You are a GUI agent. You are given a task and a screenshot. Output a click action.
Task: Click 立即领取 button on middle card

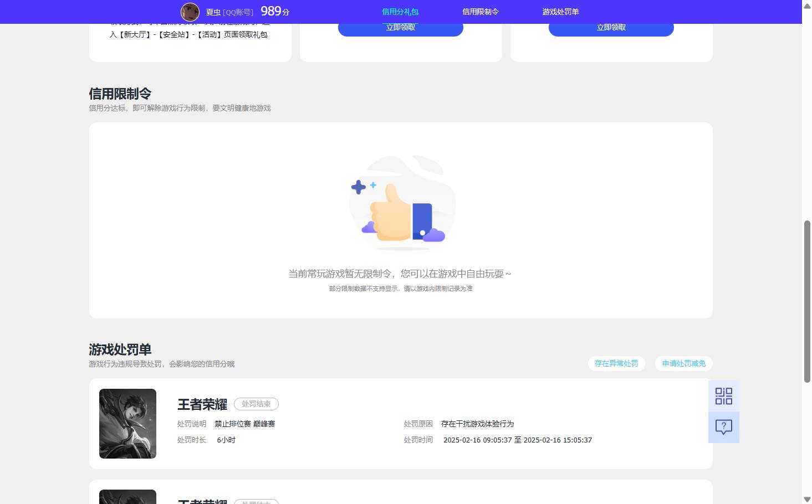(401, 28)
